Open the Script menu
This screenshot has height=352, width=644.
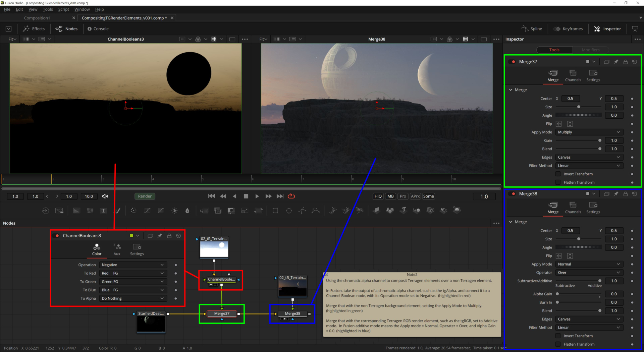coord(63,9)
